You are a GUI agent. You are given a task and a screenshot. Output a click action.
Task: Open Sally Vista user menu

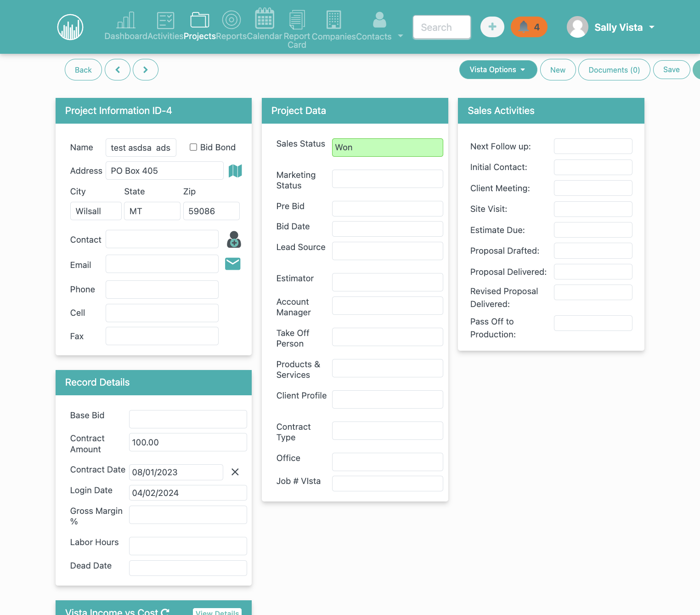click(x=611, y=27)
